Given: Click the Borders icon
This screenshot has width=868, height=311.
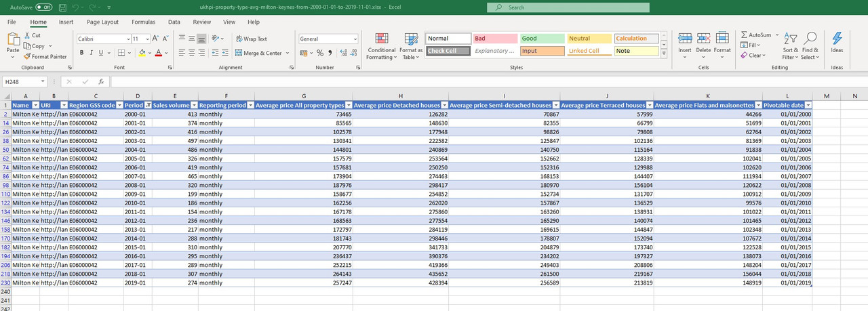Looking at the screenshot, I should pyautogui.click(x=121, y=52).
